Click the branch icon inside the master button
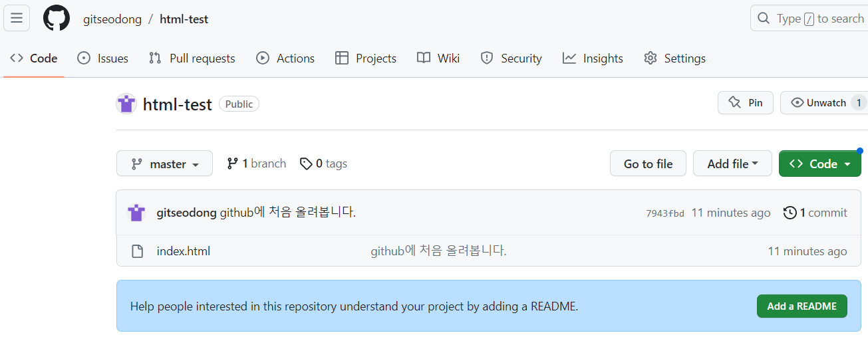This screenshot has height=337, width=868. click(137, 164)
